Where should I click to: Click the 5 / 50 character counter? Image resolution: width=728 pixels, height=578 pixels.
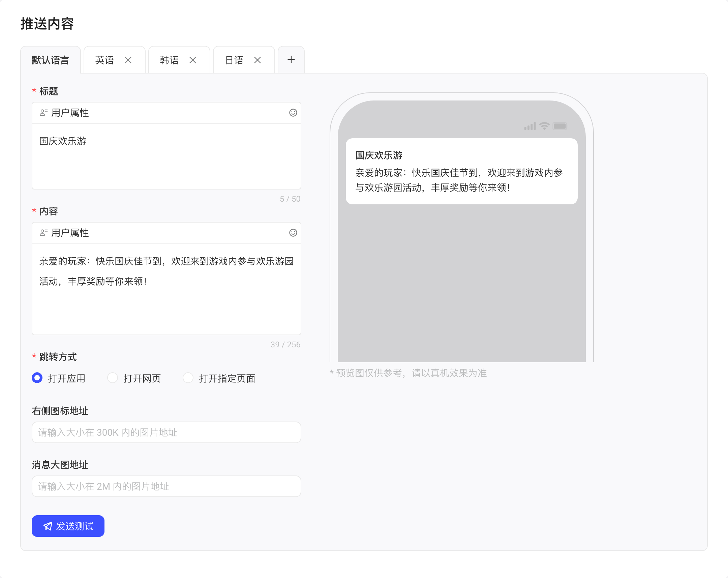290,199
